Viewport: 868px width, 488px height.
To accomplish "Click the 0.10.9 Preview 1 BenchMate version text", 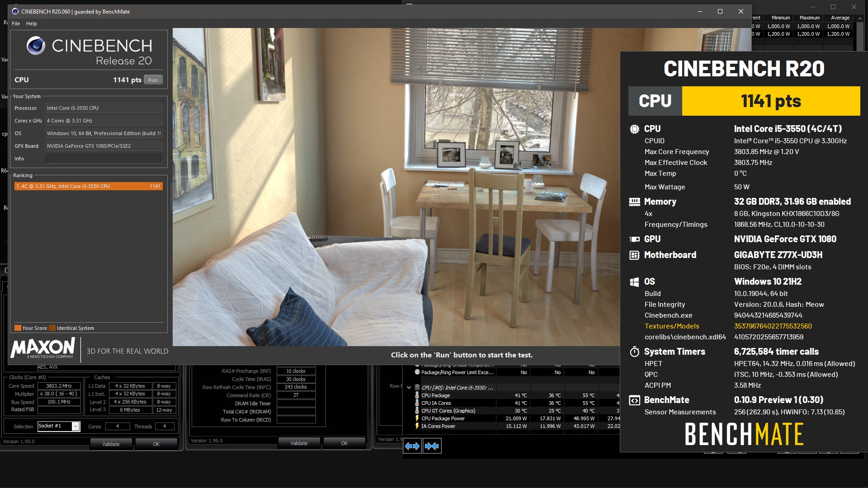I will (x=778, y=400).
